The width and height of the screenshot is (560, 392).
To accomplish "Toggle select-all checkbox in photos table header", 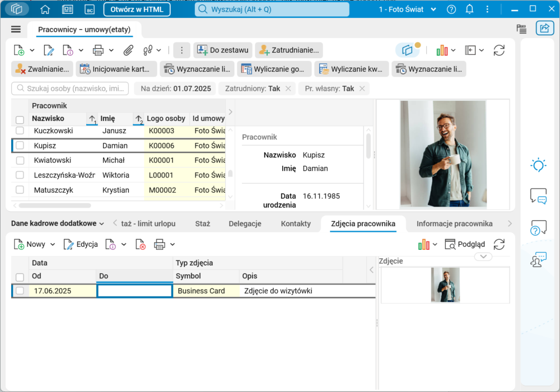I will tap(20, 277).
